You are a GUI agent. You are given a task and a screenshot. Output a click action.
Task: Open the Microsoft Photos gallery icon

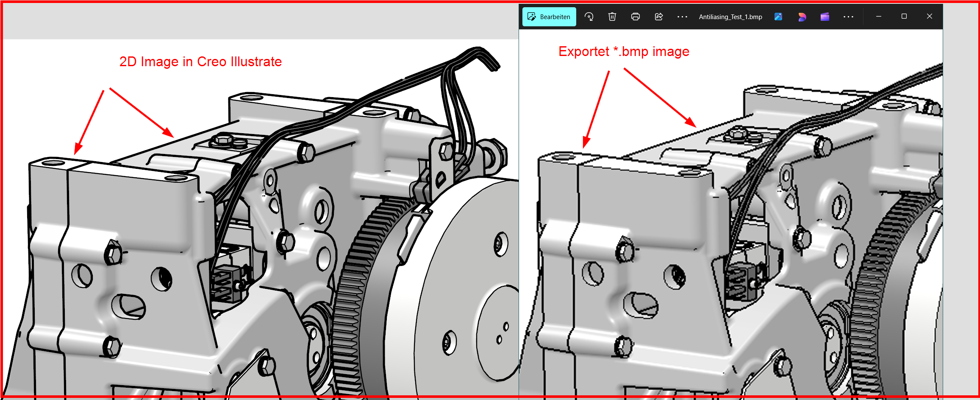(x=779, y=17)
